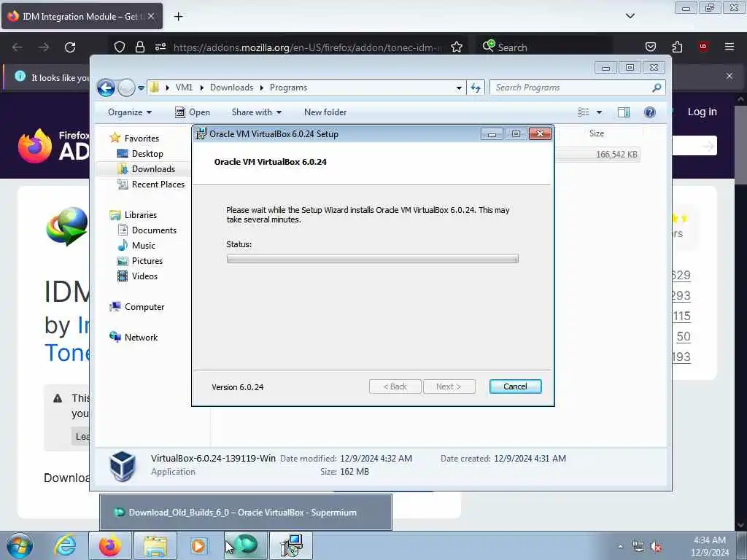Click Firefox reload page button

tap(70, 47)
